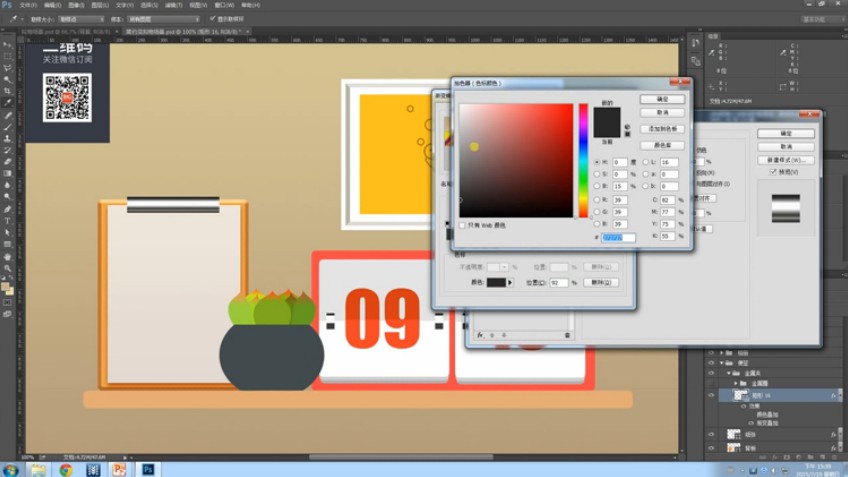This screenshot has width=848, height=477.
Task: Toggle the Preview checkbox in the Layer Style dialog
Action: pyautogui.click(x=773, y=172)
